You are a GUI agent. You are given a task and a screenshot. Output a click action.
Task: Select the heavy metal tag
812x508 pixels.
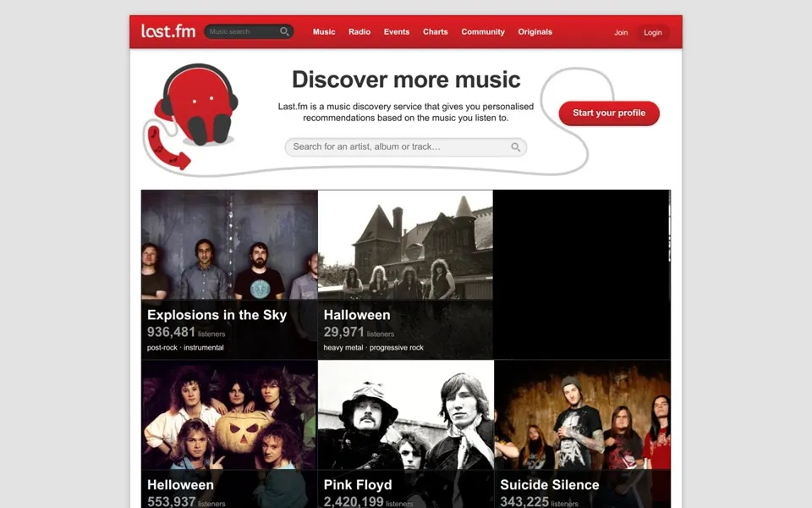coord(343,348)
